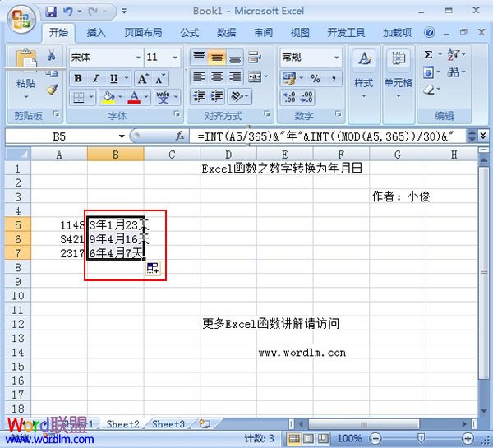
Task: Apply the fill color bucket
Action: (x=108, y=97)
